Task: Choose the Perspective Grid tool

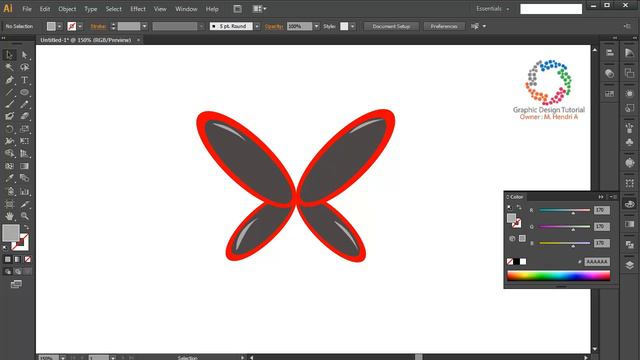Action: (x=24, y=153)
